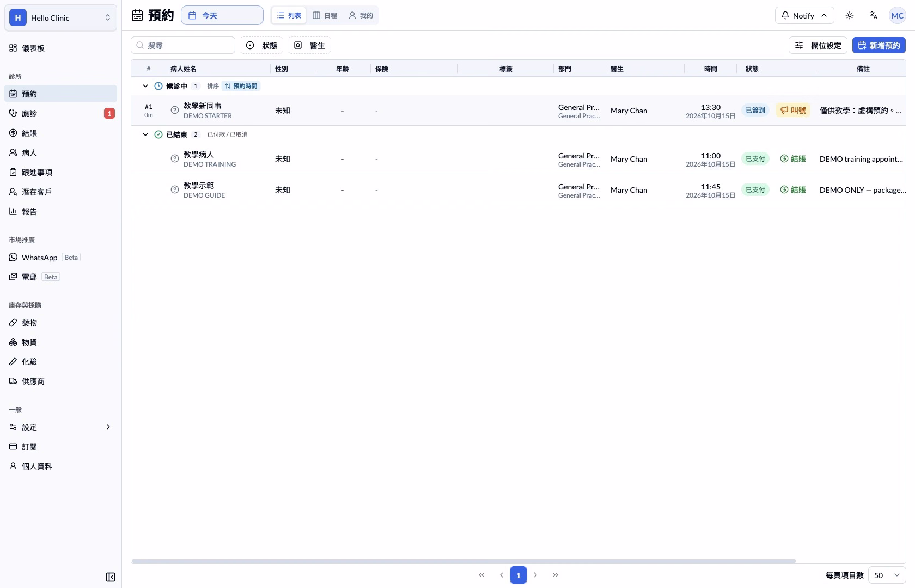Expand the 設定 settings submenu
Screen dimensions: 915x588
pos(60,427)
